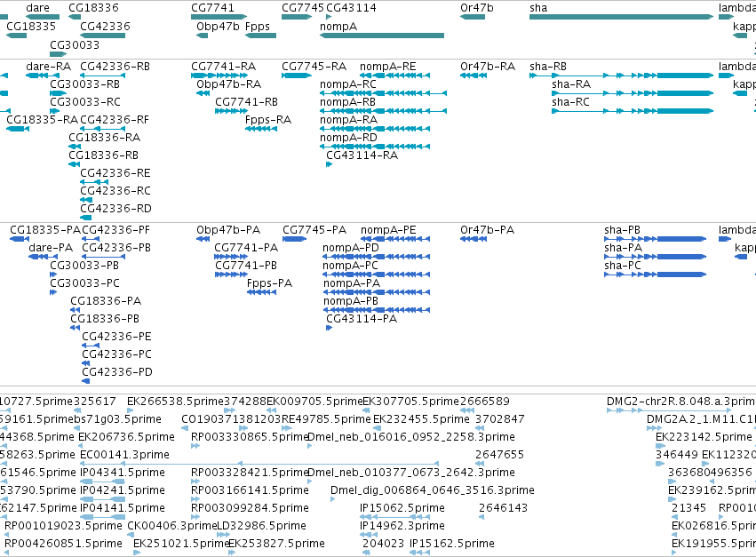
Task: Click the sha-RC transcript label
Action: (x=571, y=102)
